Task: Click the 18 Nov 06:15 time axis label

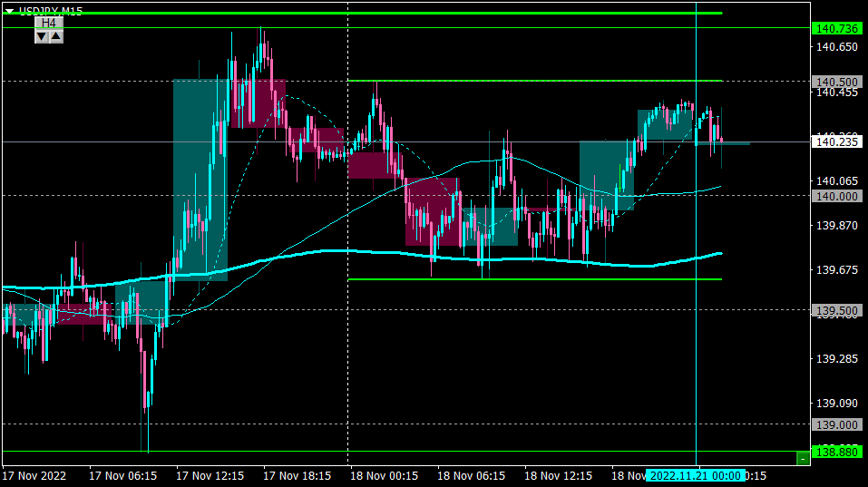Action: 471,476
